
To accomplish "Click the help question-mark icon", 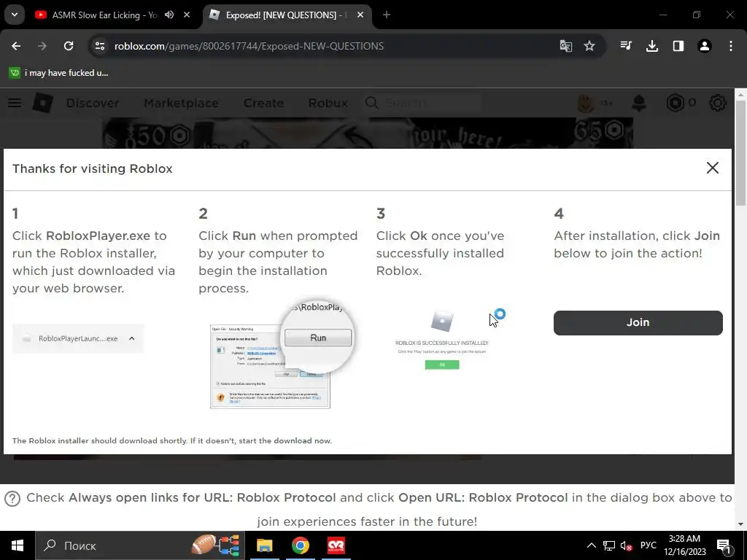I will click(x=12, y=499).
